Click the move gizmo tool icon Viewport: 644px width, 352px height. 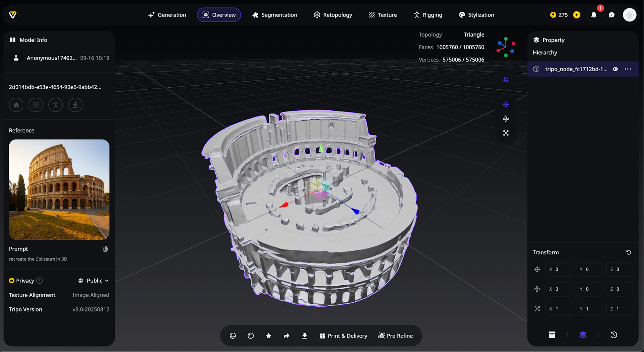(506, 105)
